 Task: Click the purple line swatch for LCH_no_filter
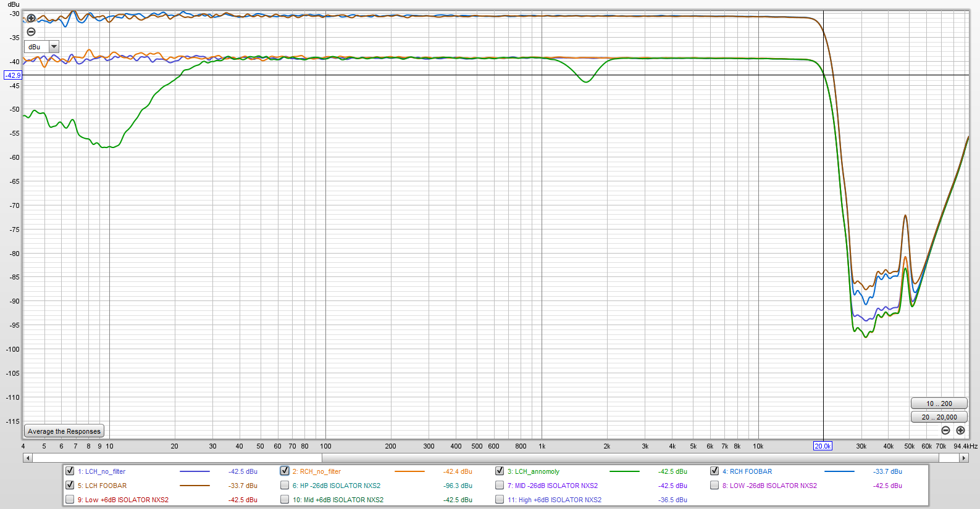195,471
